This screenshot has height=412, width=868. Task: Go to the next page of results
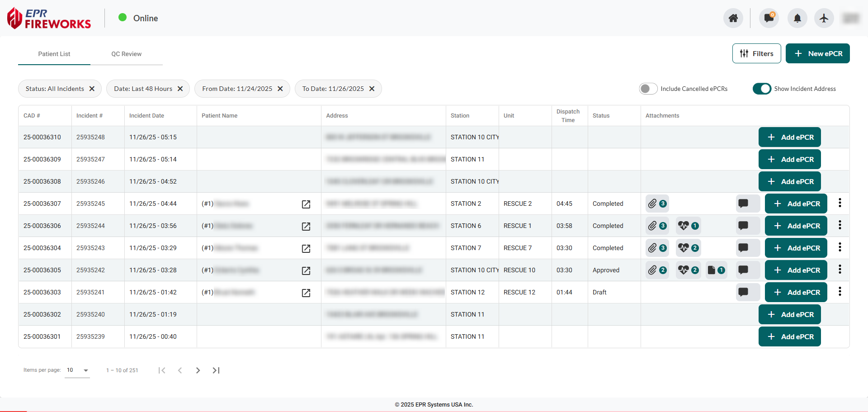[x=198, y=370]
